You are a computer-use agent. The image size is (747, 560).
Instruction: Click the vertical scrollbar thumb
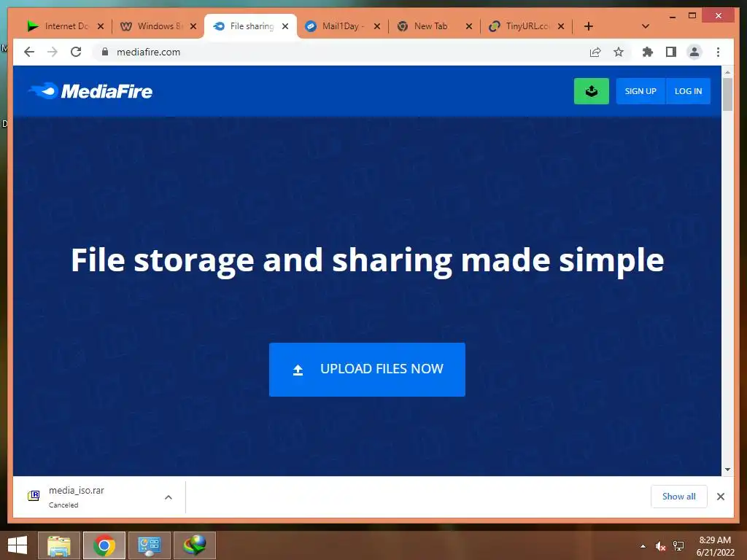(727, 94)
